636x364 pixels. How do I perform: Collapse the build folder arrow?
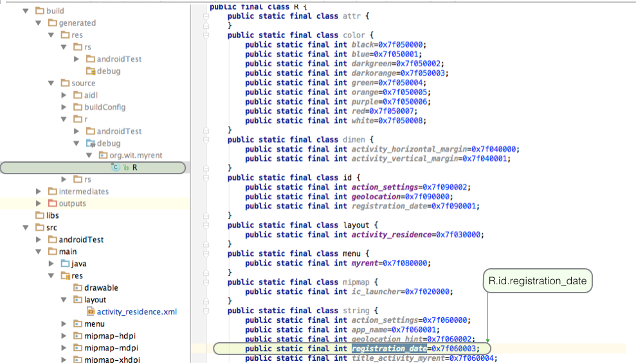point(26,11)
